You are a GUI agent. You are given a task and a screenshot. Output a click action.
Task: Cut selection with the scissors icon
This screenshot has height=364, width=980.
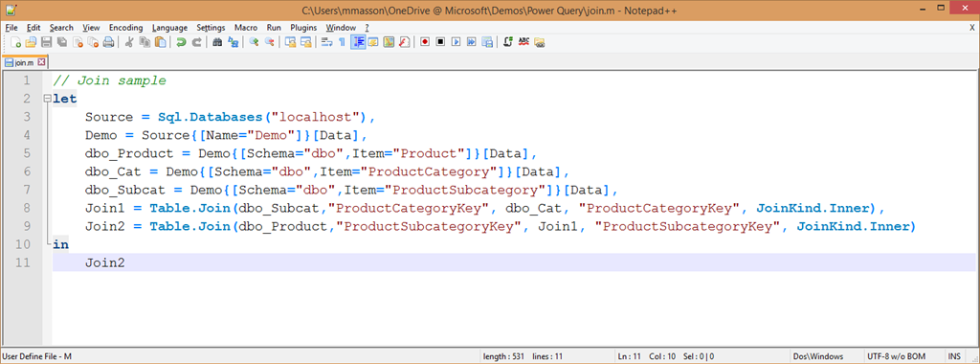(x=129, y=42)
